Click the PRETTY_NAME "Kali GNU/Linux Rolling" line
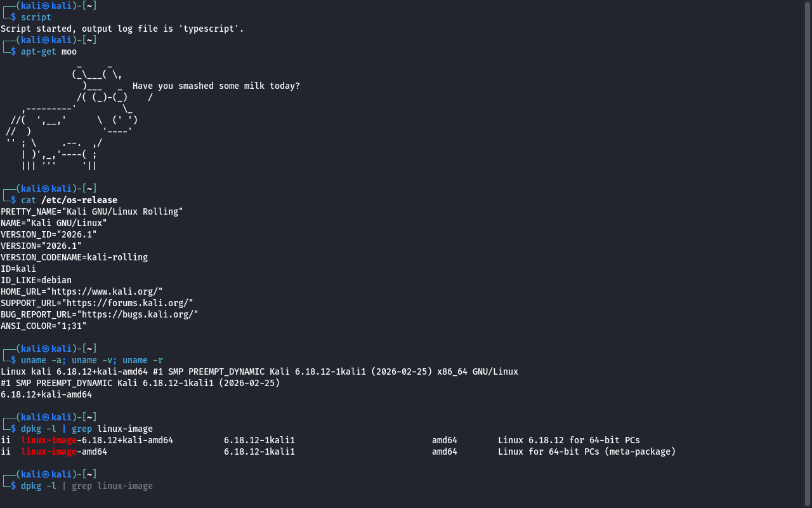The image size is (812, 508). [91, 211]
